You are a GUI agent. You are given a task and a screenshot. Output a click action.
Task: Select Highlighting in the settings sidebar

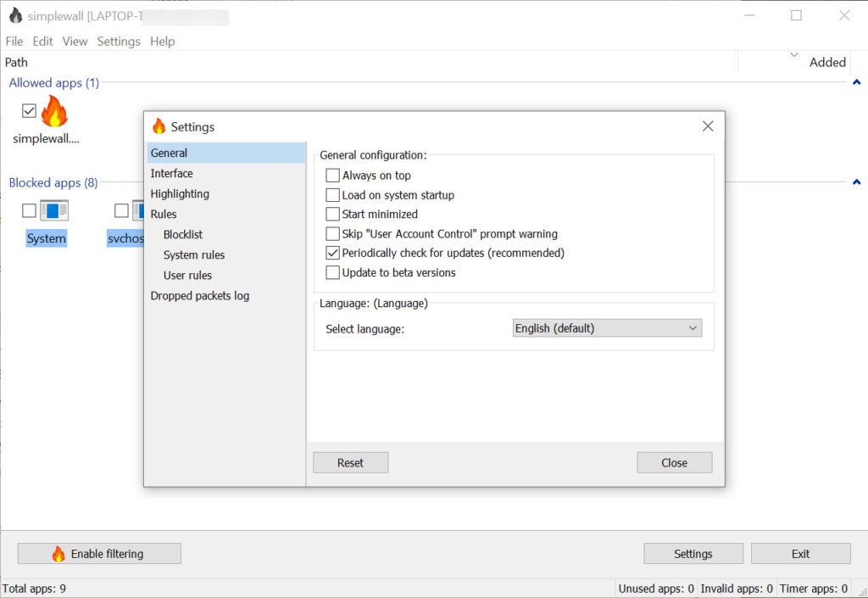click(180, 193)
